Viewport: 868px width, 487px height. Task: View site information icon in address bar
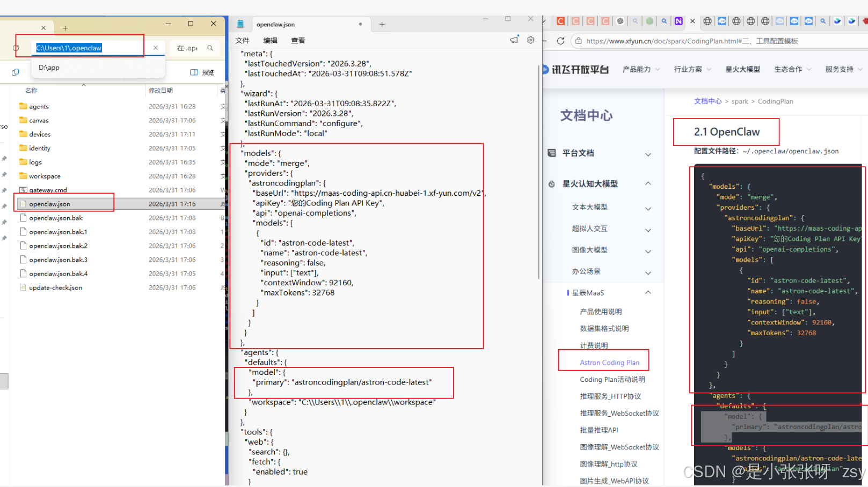point(578,41)
